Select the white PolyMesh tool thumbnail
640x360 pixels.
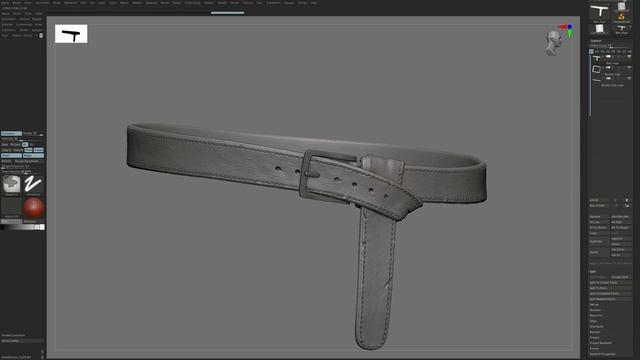599,29
